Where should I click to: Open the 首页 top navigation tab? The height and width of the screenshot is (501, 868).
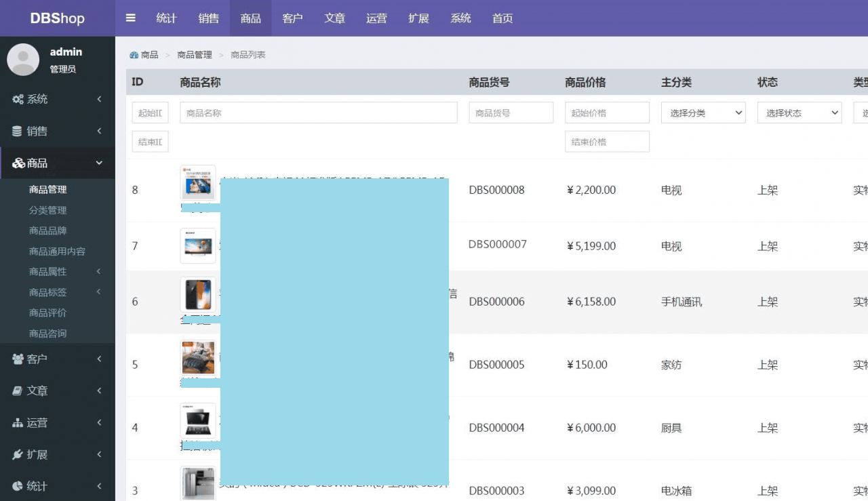tap(502, 18)
